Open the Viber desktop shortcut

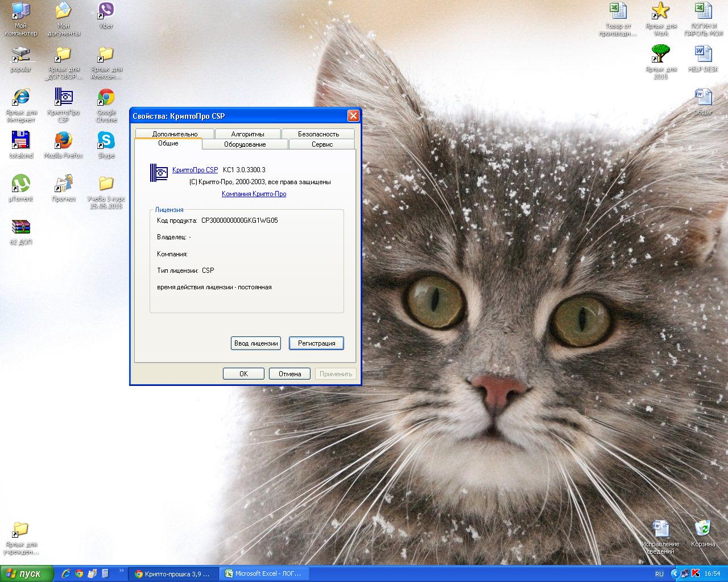106,11
